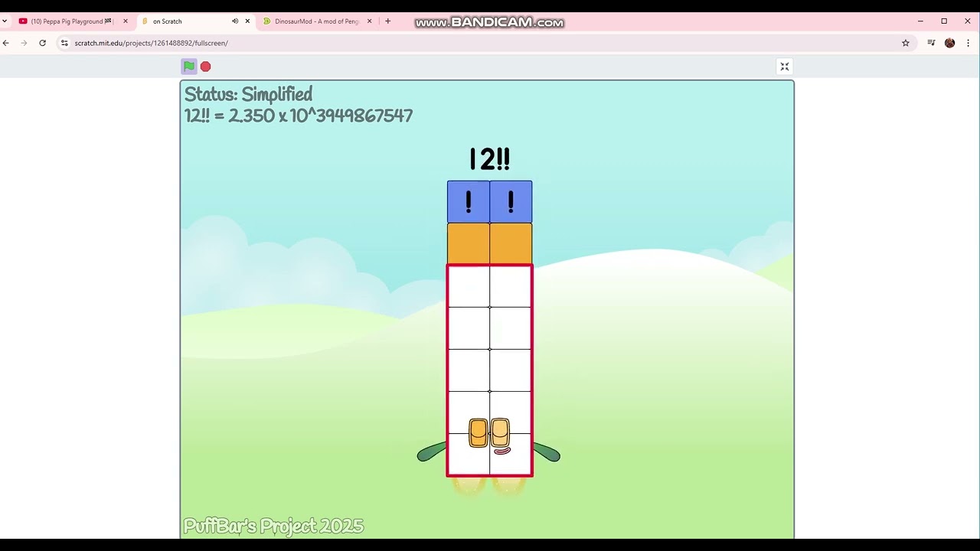Click the '12!!' label above the character
This screenshot has width=980, height=551.
pyautogui.click(x=489, y=159)
